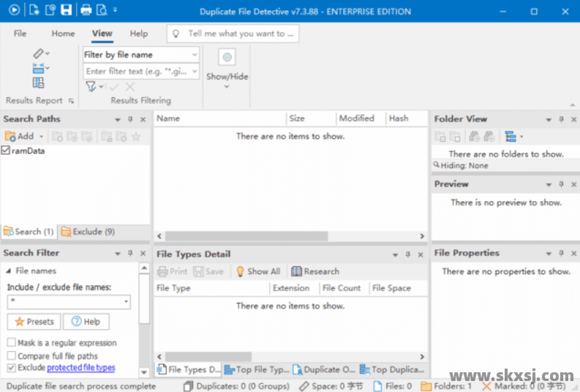
Task: Uncheck the ramData search path checkbox
Action: tap(6, 150)
